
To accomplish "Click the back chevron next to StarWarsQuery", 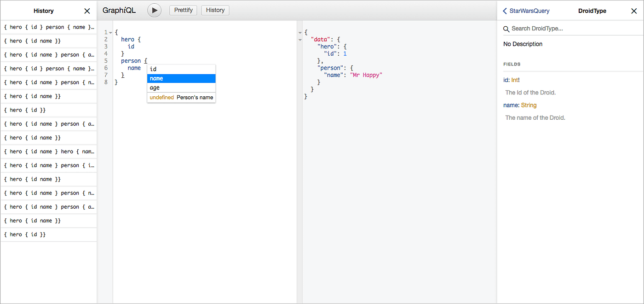I will click(505, 11).
